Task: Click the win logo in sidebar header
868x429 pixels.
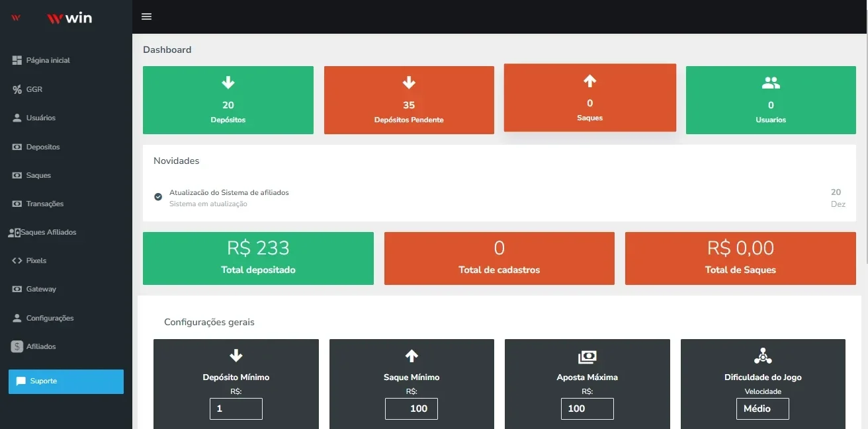Action: (x=69, y=18)
